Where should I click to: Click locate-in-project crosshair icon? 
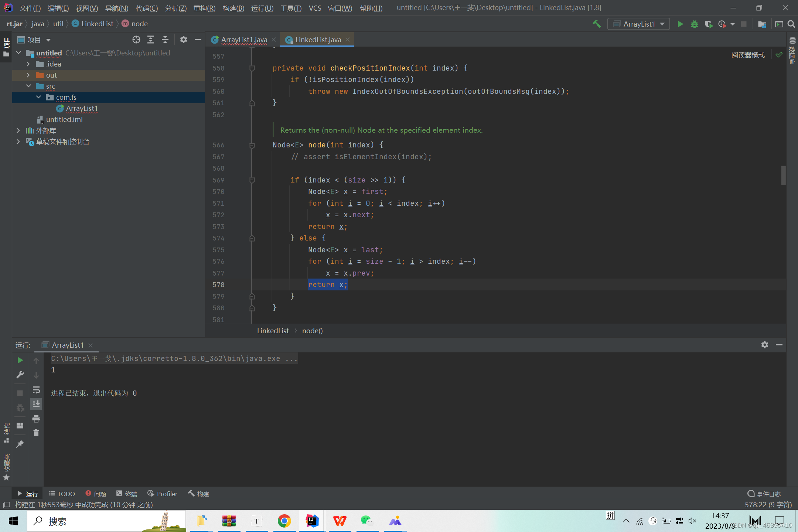(136, 40)
